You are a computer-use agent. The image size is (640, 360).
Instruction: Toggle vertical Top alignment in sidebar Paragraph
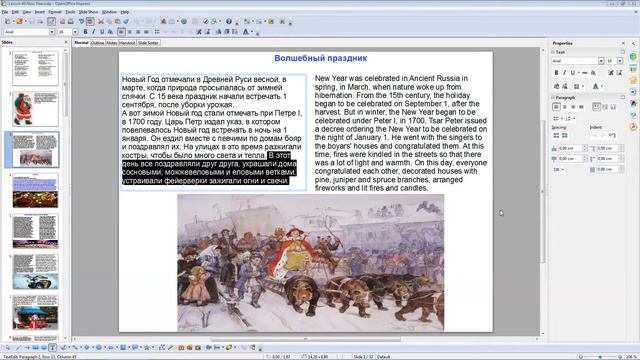click(596, 107)
